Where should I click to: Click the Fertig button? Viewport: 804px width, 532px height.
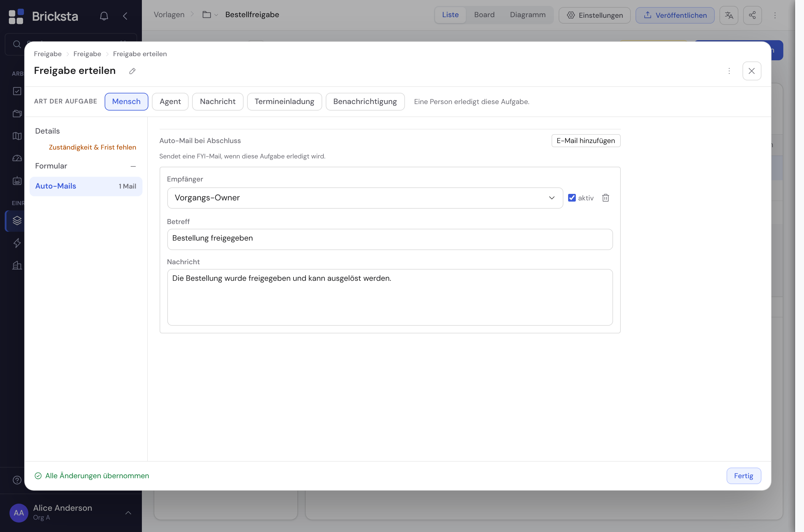(743, 476)
